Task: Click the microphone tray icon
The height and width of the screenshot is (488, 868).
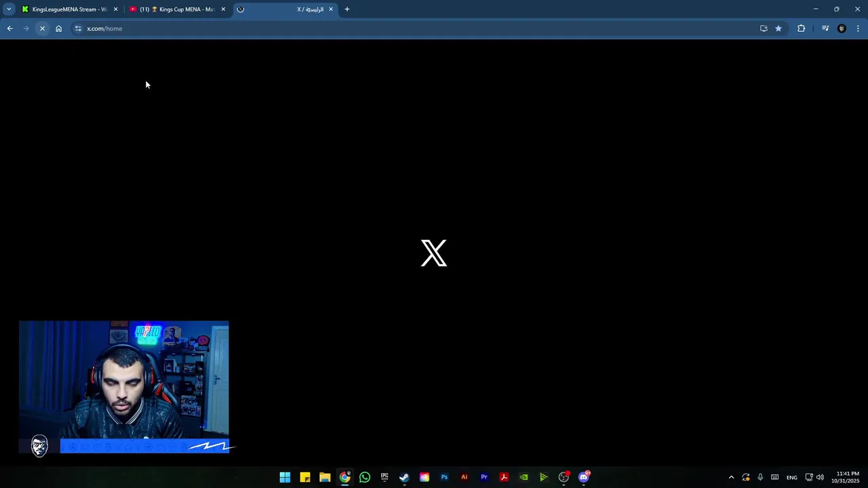Action: click(x=760, y=477)
